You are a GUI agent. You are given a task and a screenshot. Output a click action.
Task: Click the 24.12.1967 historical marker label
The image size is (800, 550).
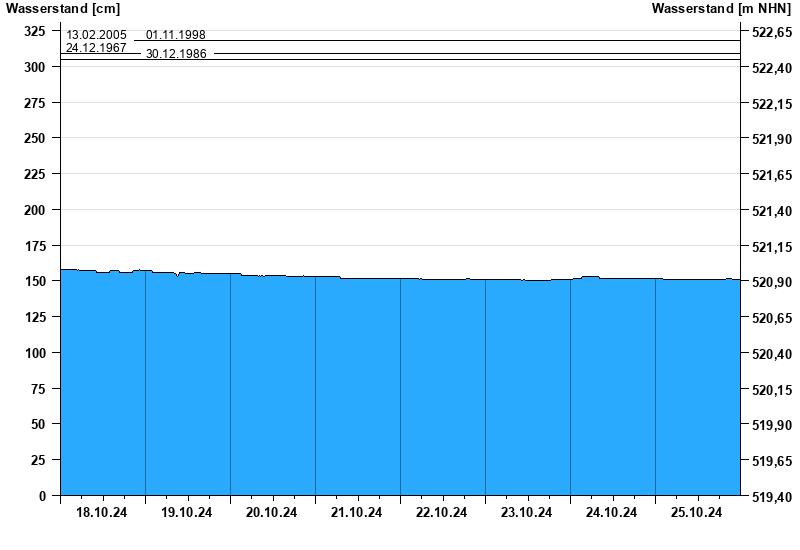[x=96, y=47]
